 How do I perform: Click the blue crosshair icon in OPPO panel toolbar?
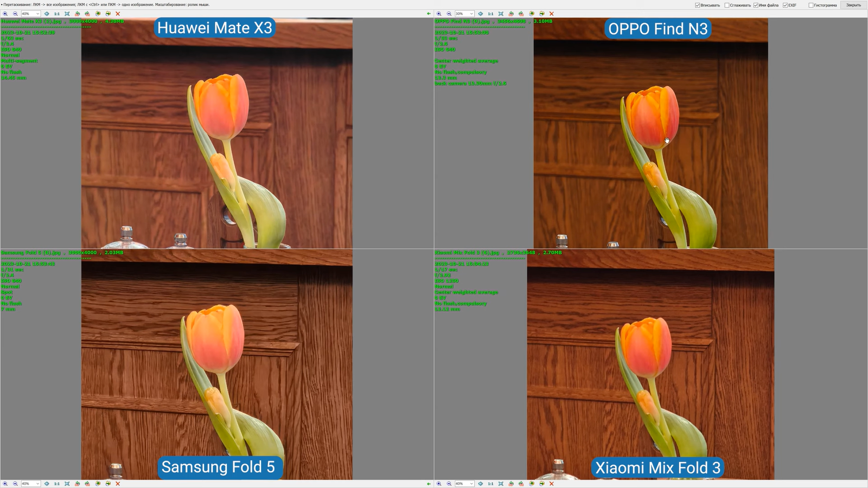pyautogui.click(x=481, y=14)
